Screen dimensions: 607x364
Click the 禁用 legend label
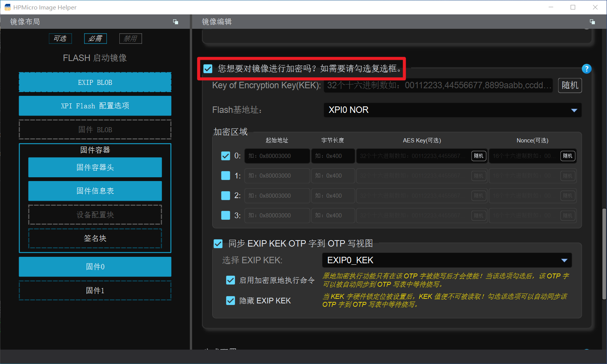pyautogui.click(x=131, y=38)
